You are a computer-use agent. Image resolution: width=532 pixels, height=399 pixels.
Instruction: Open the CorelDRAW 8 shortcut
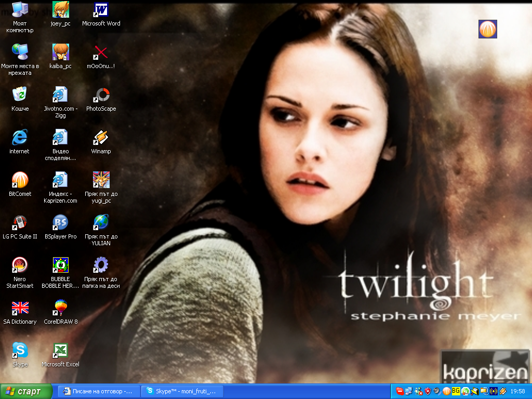tap(60, 312)
